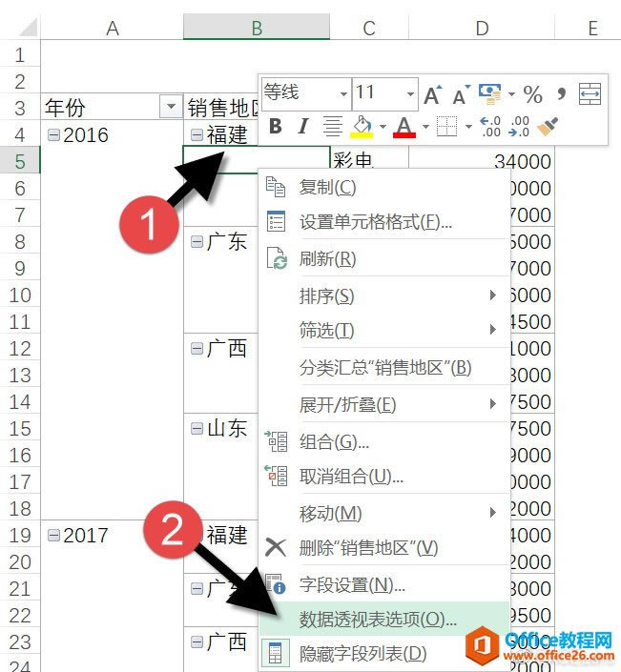Image resolution: width=621 pixels, height=672 pixels.
Task: Click the increase decimal icon
Action: click(x=490, y=127)
